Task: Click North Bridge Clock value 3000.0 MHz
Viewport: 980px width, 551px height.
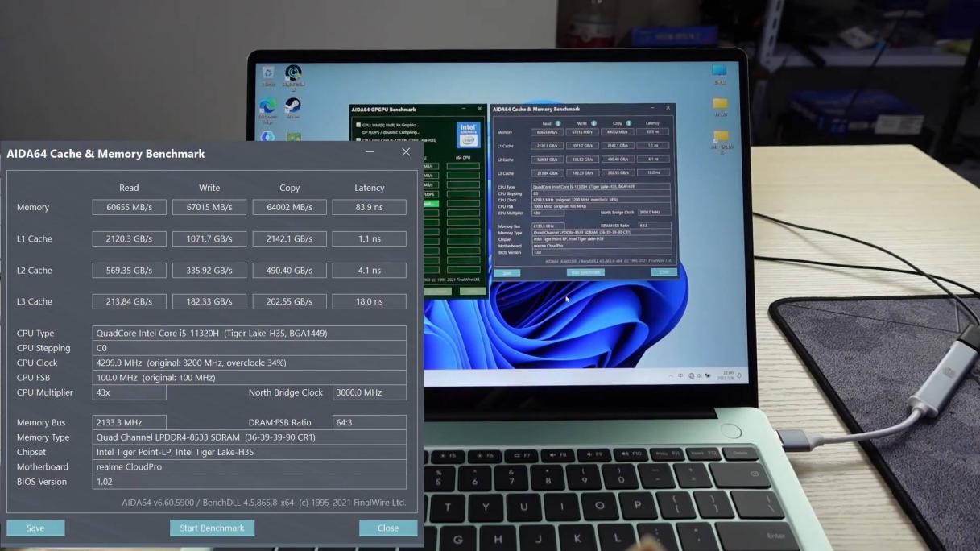Action: [x=370, y=392]
